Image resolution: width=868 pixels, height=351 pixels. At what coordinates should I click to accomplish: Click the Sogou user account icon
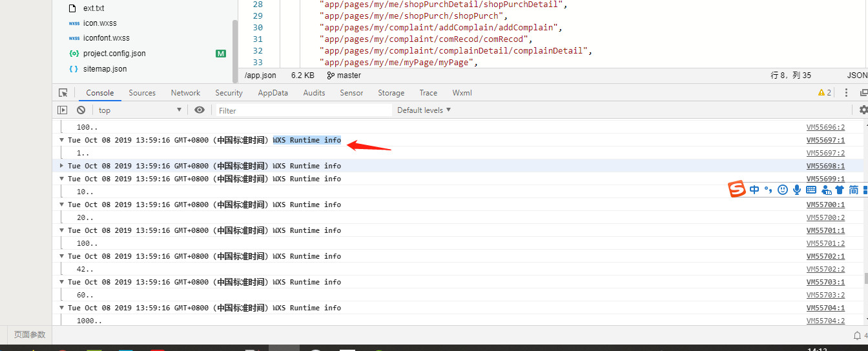pyautogui.click(x=825, y=190)
